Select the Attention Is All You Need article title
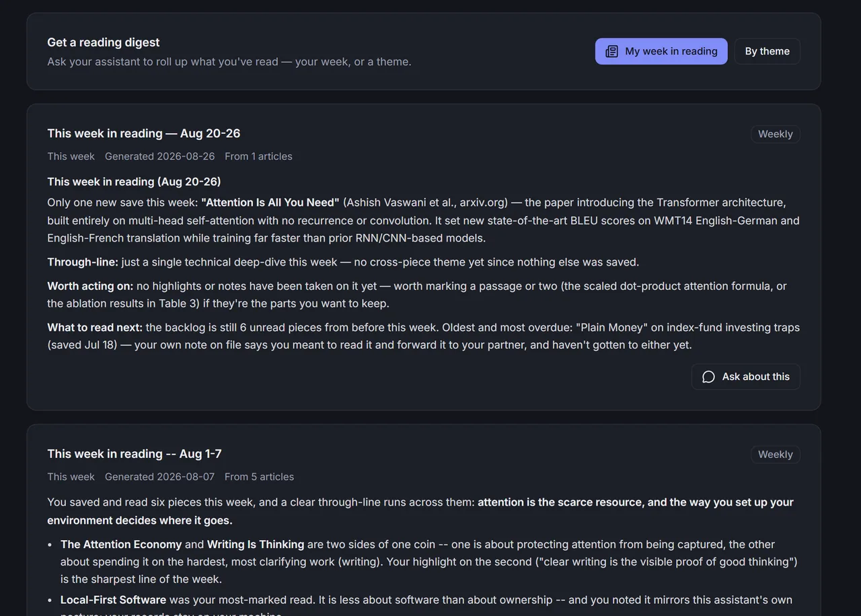This screenshot has width=861, height=616. click(270, 202)
